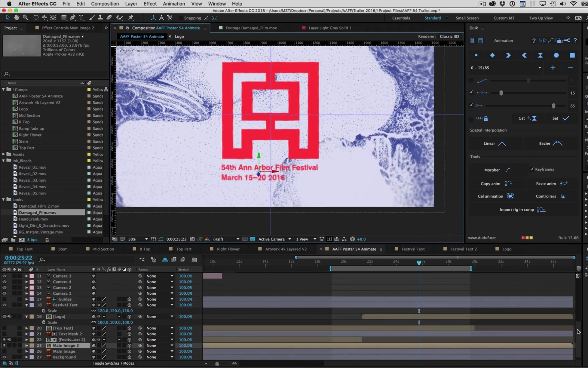Screen dimensions: 588x368
Task: Click Duik Cel animation icon
Action: point(510,196)
